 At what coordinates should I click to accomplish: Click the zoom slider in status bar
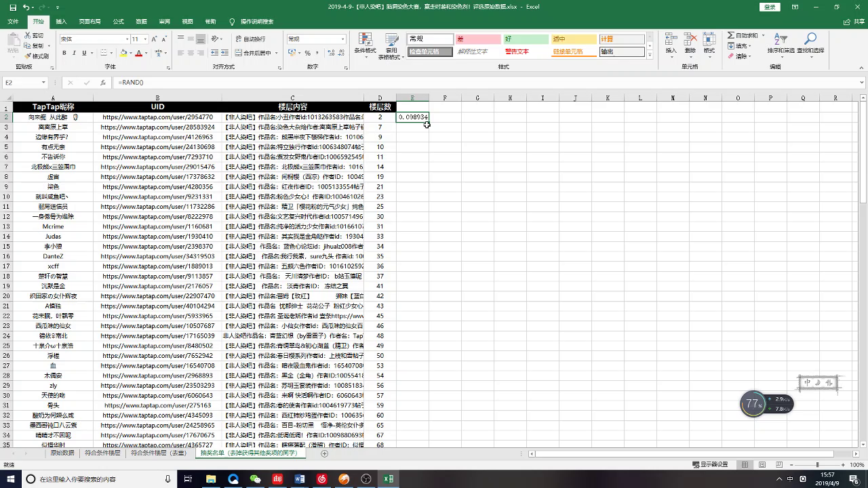tap(816, 465)
